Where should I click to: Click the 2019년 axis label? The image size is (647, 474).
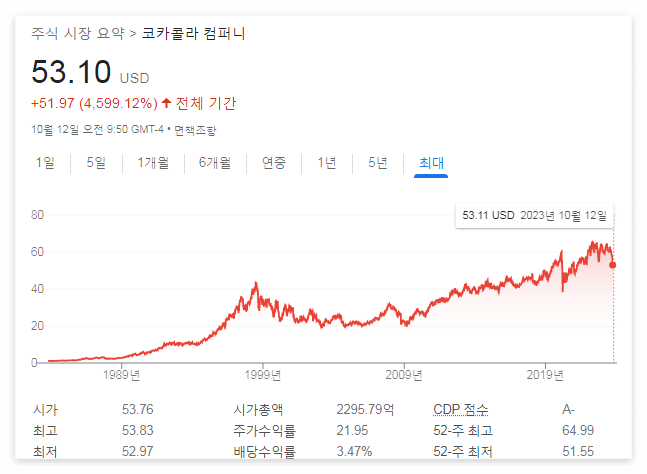pyautogui.click(x=545, y=375)
